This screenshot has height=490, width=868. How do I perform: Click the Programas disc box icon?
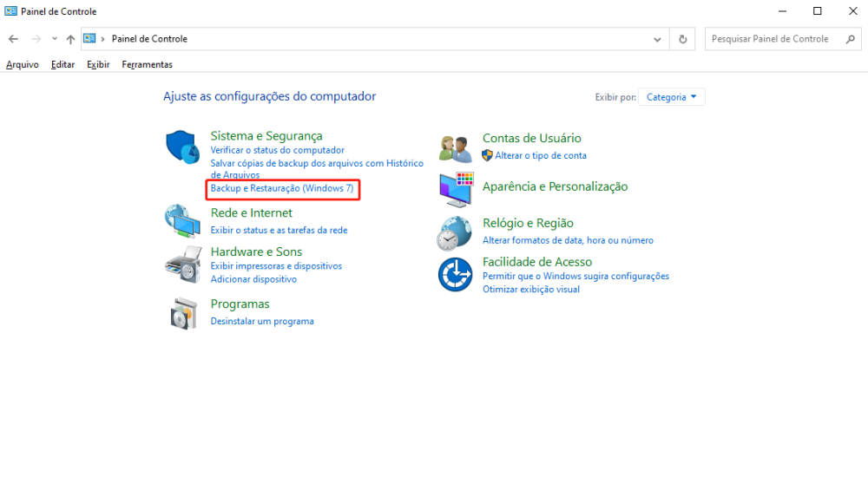point(184,314)
